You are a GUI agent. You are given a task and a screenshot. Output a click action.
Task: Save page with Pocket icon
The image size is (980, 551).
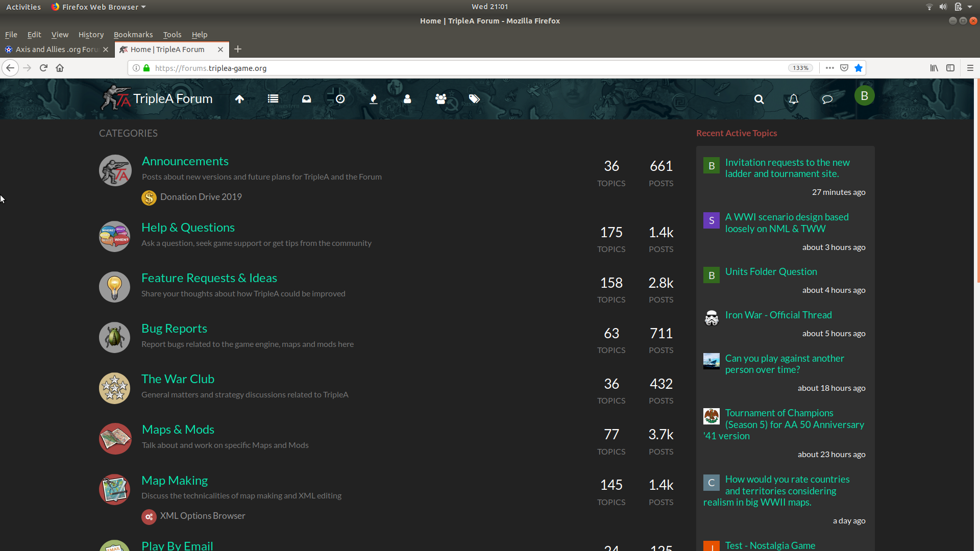[x=844, y=68]
